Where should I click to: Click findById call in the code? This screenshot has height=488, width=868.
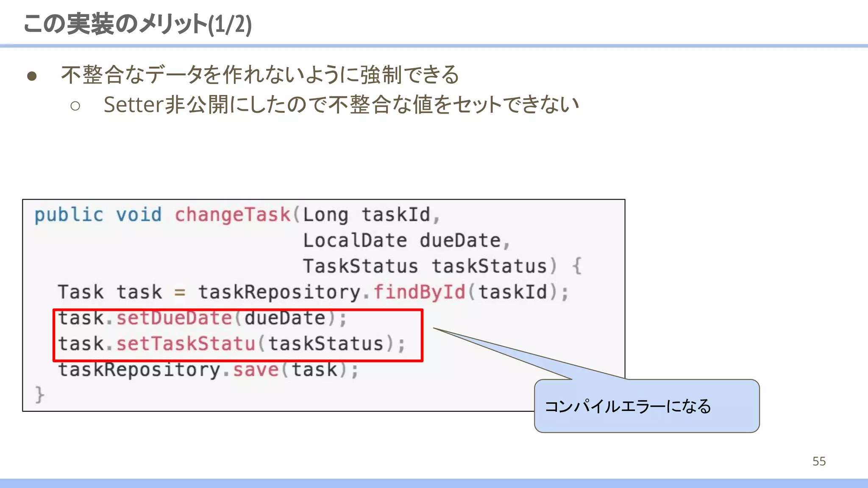(x=419, y=292)
